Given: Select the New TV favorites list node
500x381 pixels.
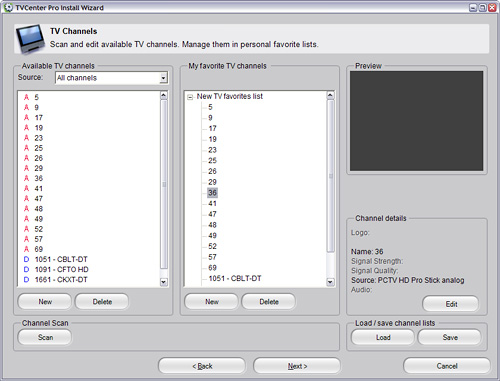Looking at the screenshot, I should click(x=230, y=96).
